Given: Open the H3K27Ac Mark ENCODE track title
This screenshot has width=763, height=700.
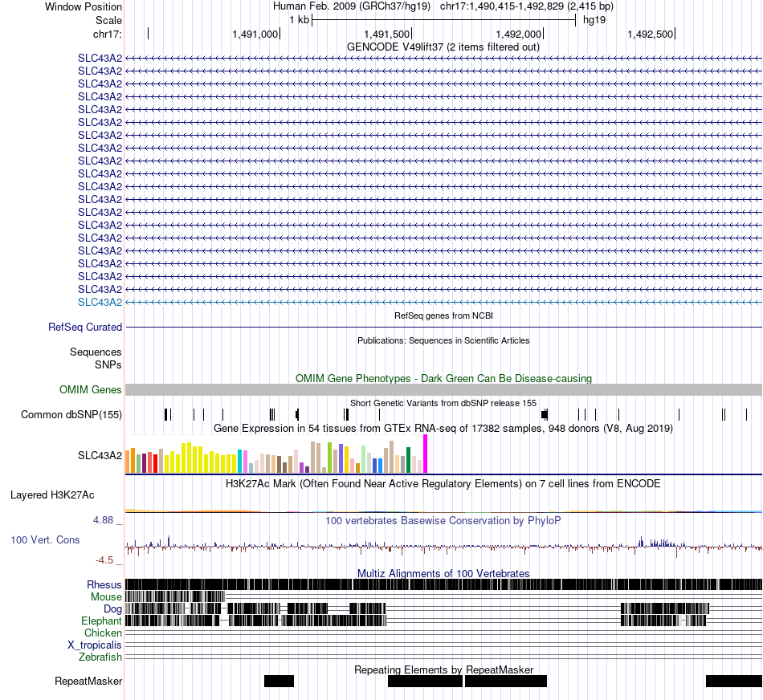Looking at the screenshot, I should tap(443, 484).
